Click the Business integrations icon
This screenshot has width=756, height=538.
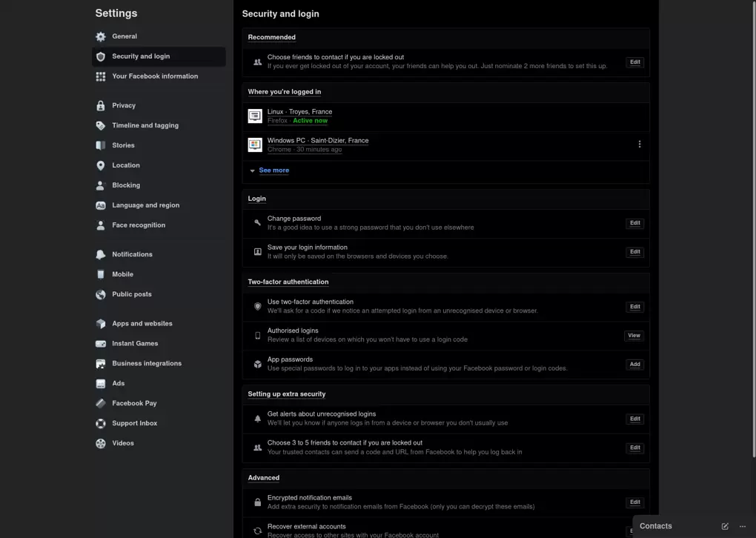[100, 364]
